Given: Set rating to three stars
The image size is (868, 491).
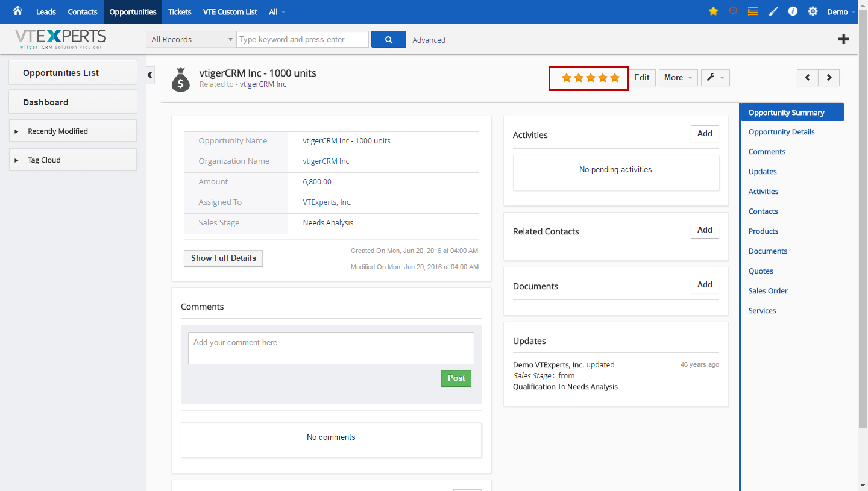Looking at the screenshot, I should [x=590, y=78].
